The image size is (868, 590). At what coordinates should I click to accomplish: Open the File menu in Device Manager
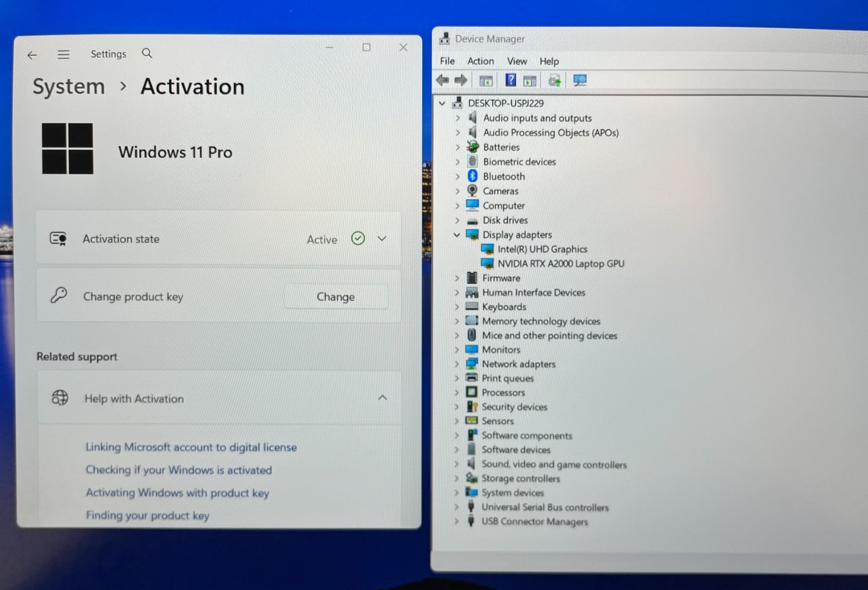[x=447, y=61]
